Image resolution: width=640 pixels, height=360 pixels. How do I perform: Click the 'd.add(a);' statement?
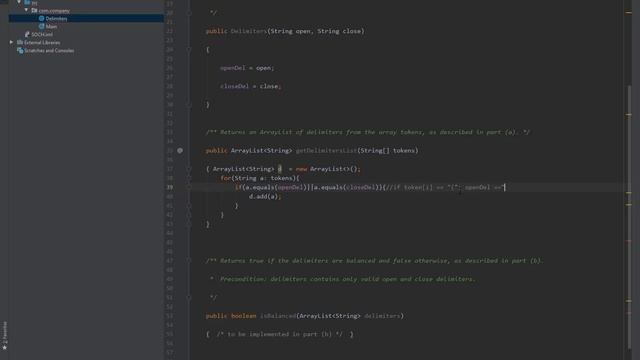tap(265, 196)
